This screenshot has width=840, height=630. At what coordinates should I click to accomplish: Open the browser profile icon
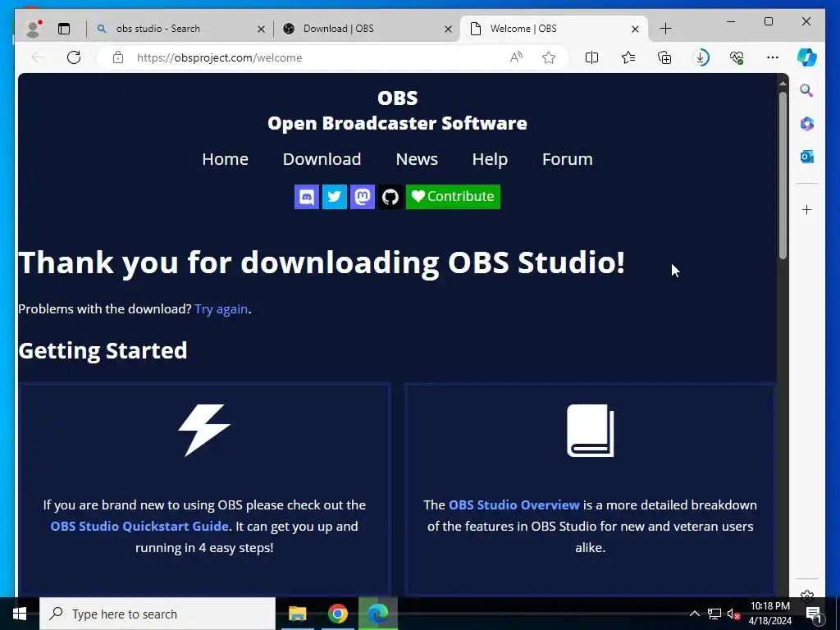[33, 29]
